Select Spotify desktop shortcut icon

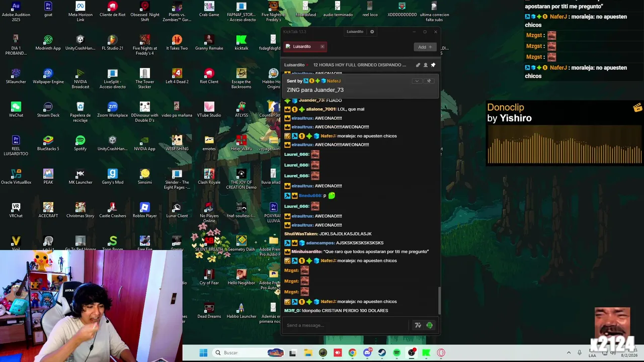[80, 143]
